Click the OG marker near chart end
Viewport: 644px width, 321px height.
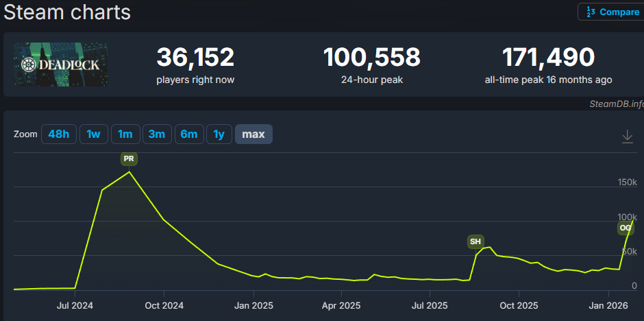tap(625, 228)
